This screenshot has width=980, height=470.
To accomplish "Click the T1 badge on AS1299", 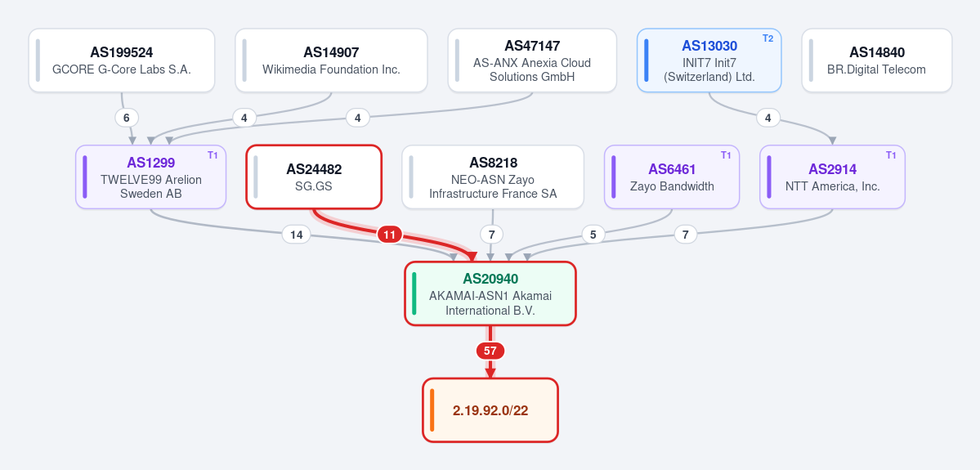I will (x=213, y=155).
